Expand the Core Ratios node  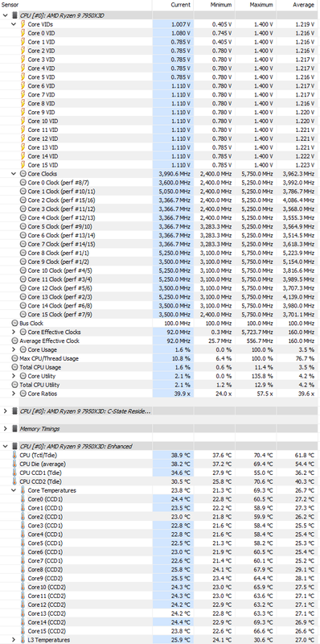click(14, 394)
